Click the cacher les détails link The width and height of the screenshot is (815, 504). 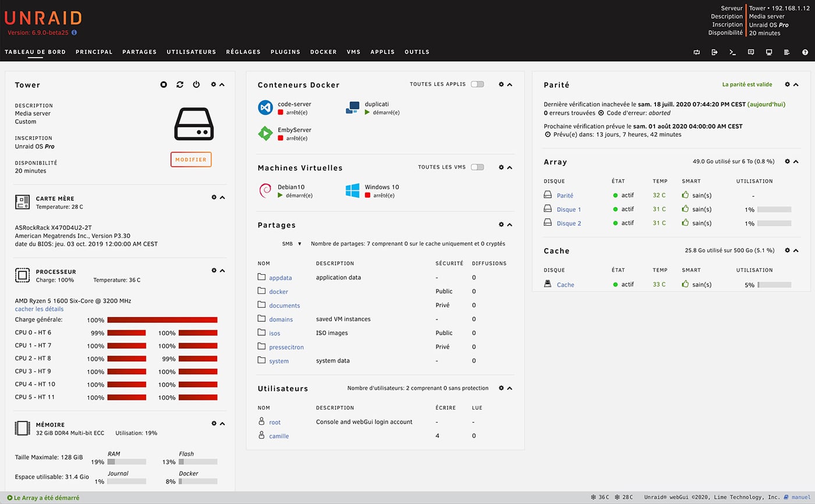pyautogui.click(x=39, y=309)
